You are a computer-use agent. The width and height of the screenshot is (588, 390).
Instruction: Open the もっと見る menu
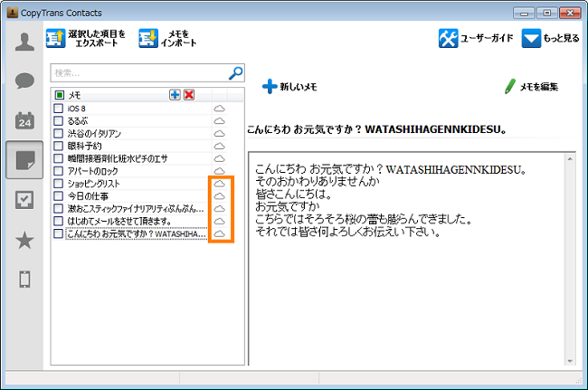[550, 38]
